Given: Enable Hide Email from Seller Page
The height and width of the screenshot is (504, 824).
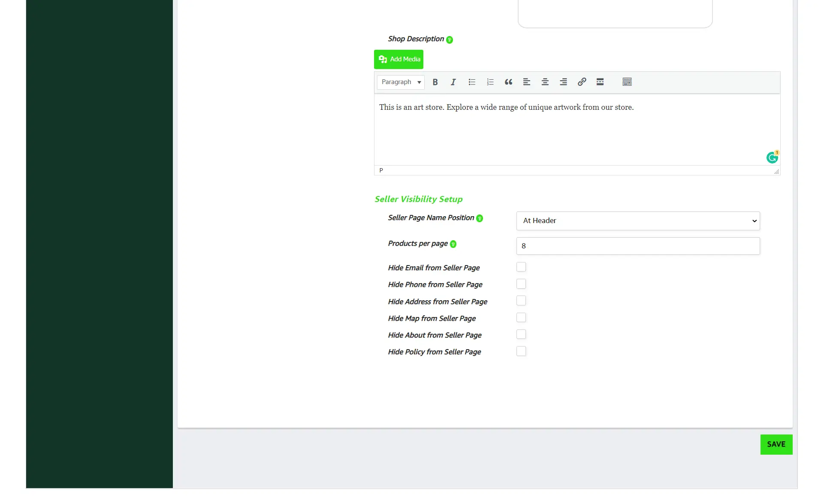Looking at the screenshot, I should pos(521,266).
